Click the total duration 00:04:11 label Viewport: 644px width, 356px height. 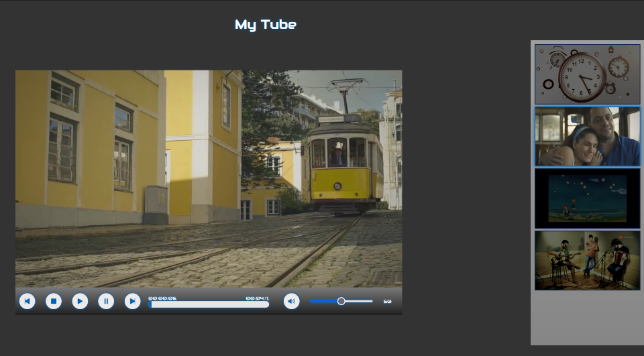pos(258,298)
